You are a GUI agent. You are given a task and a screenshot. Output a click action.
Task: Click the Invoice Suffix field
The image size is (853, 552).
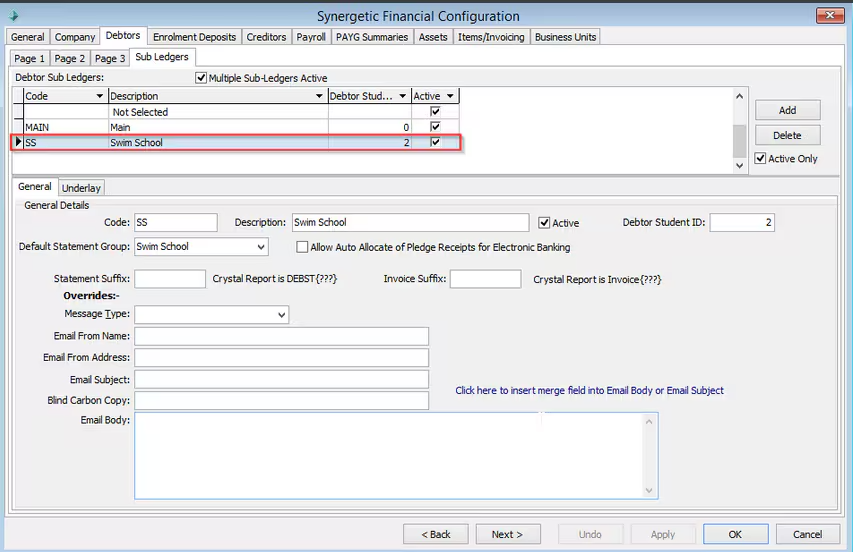tap(485, 279)
